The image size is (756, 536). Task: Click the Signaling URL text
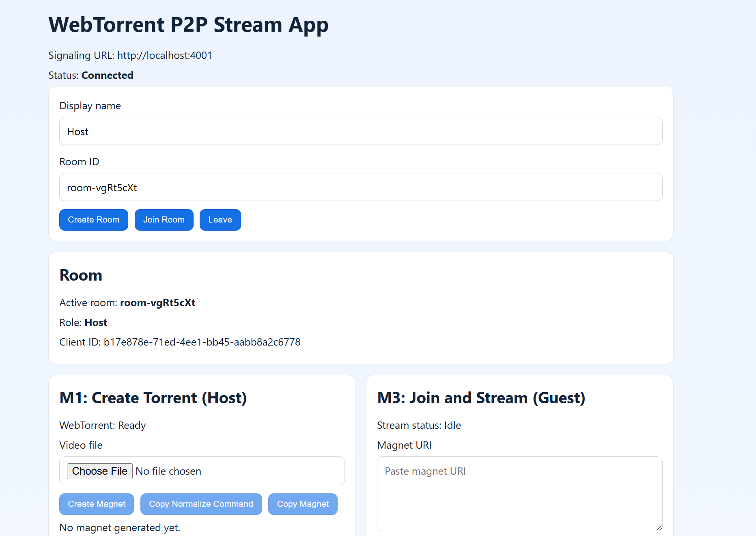(x=130, y=55)
